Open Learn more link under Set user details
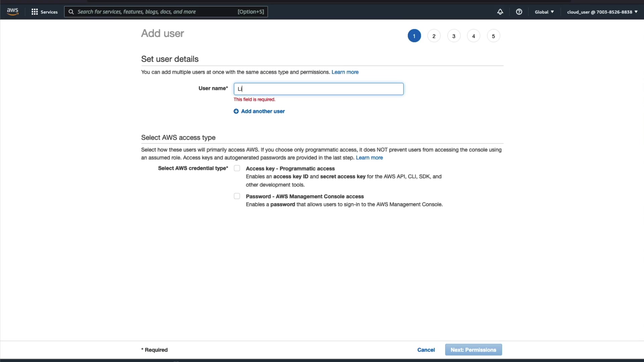Screen dimensions: 644x362 [x=345, y=72]
